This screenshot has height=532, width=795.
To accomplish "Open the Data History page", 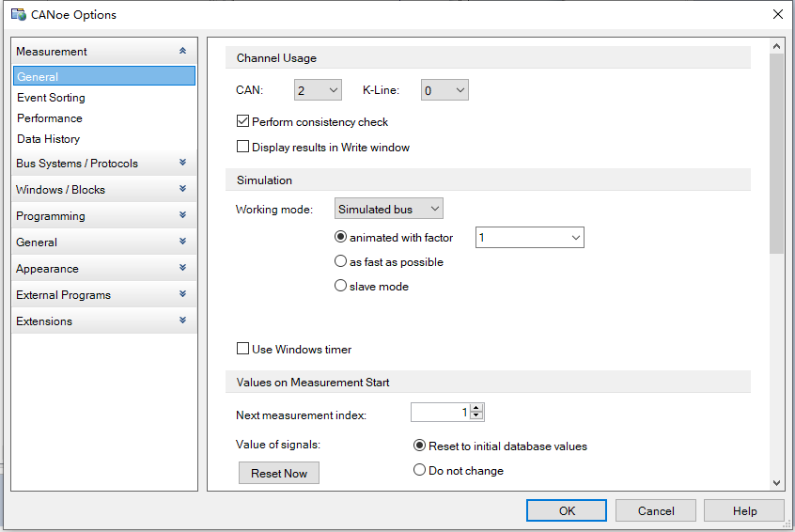I will (48, 139).
